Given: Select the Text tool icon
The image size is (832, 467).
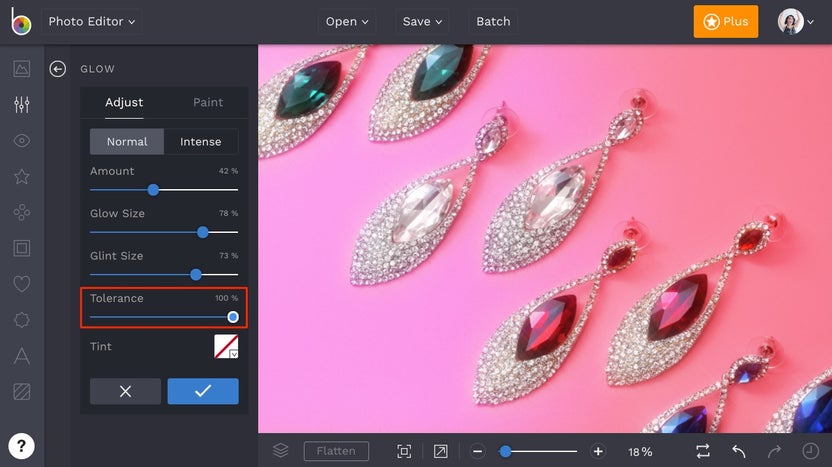Looking at the screenshot, I should [x=21, y=356].
